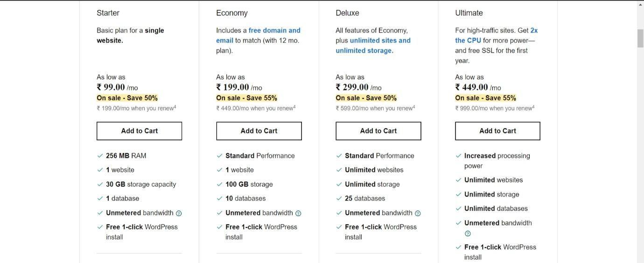This screenshot has height=263, width=644.
Task: Click the Ultimate plan bandwidth help icon
Action: coord(468,234)
